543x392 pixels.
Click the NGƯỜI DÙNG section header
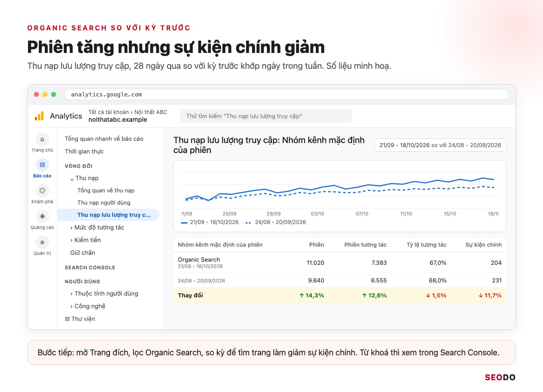(x=82, y=282)
